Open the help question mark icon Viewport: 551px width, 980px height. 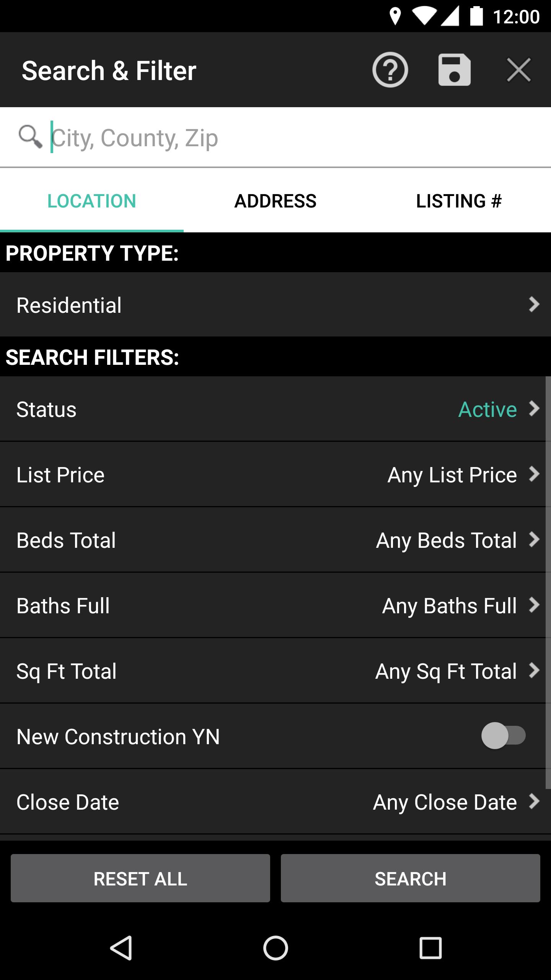(x=390, y=70)
